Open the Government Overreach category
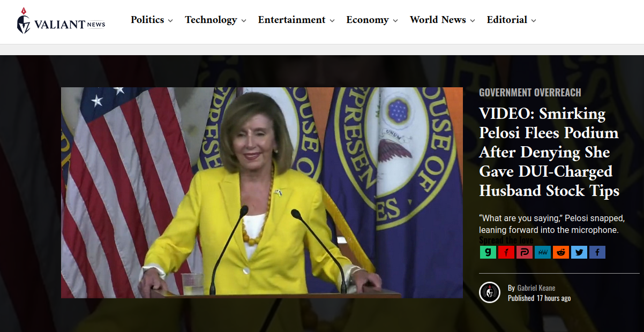The width and height of the screenshot is (644, 332). pyautogui.click(x=530, y=93)
